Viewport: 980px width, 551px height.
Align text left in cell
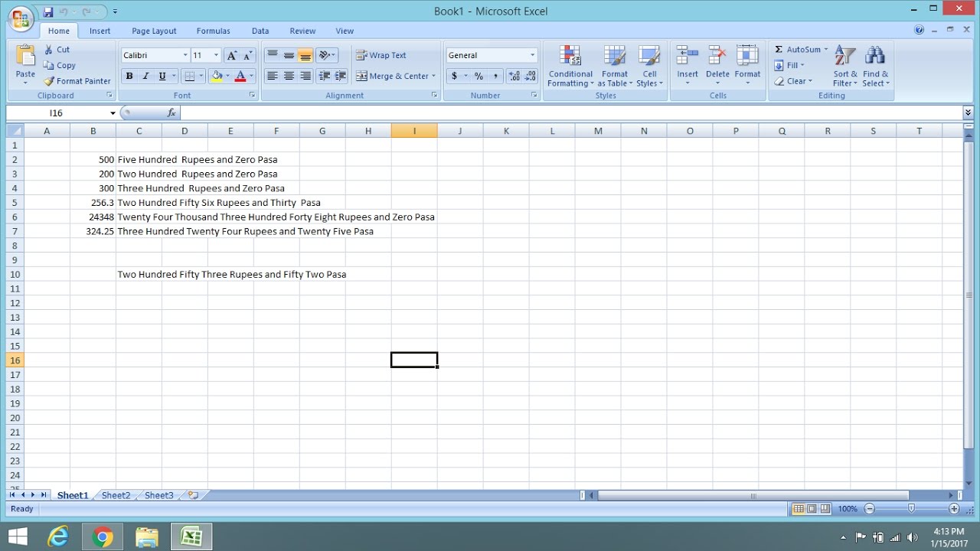[272, 76]
